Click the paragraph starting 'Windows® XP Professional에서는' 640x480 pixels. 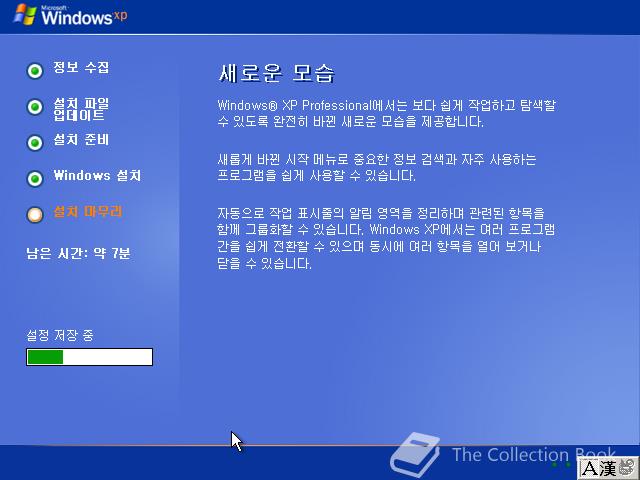386,113
